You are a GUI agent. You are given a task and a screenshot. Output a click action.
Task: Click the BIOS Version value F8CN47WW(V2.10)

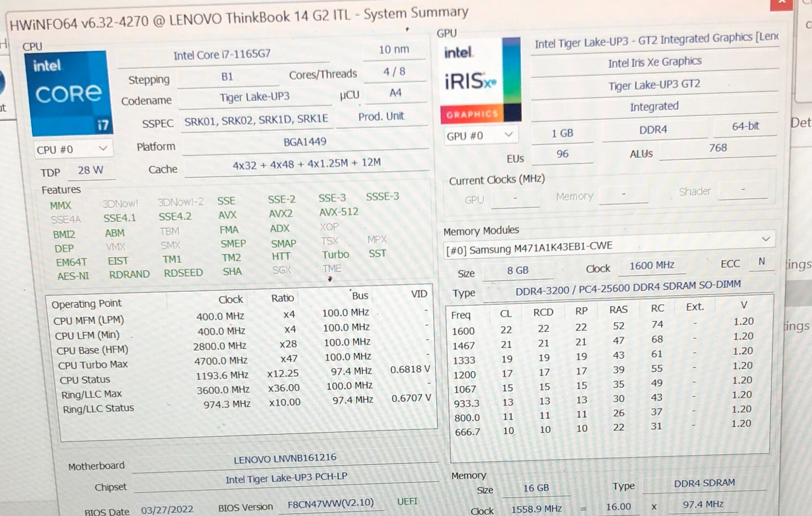(330, 503)
